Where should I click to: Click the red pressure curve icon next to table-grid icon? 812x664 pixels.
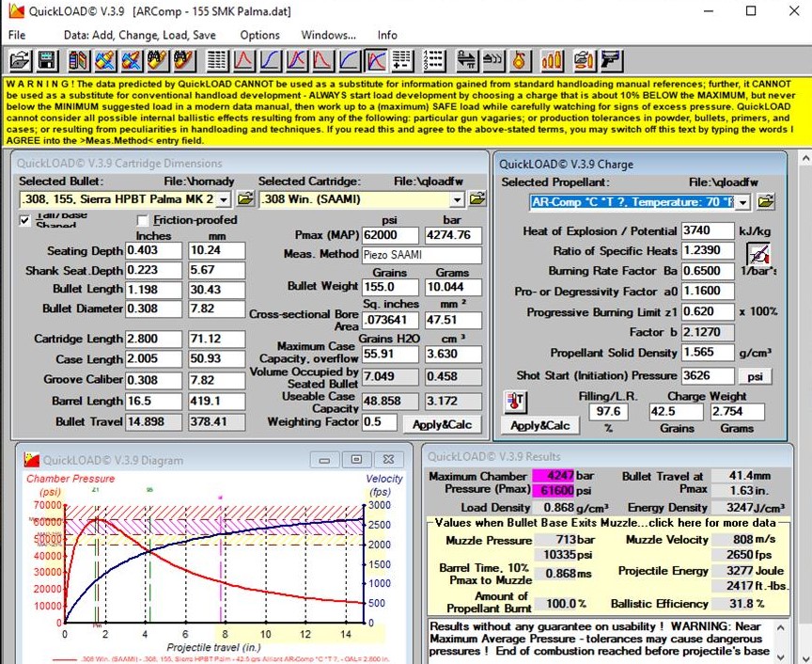click(x=243, y=60)
